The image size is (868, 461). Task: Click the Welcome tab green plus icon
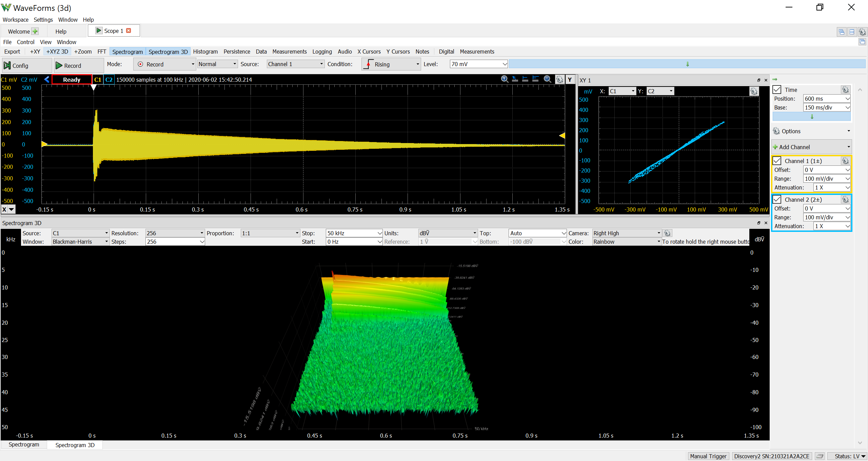35,31
